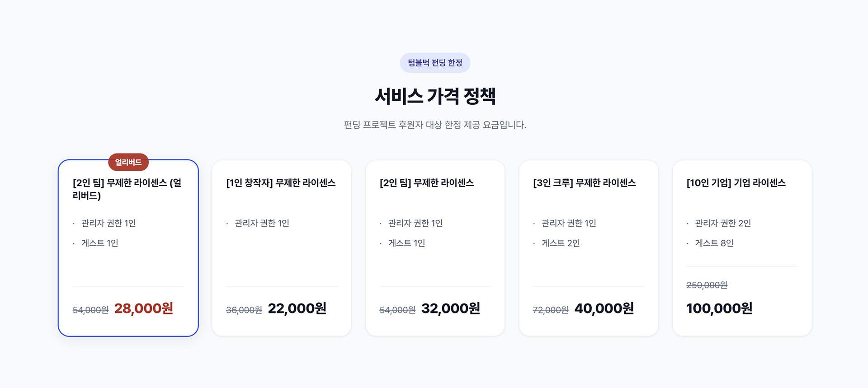
Task: Click the 서비스 가격 정책 heading
Action: pos(435,96)
